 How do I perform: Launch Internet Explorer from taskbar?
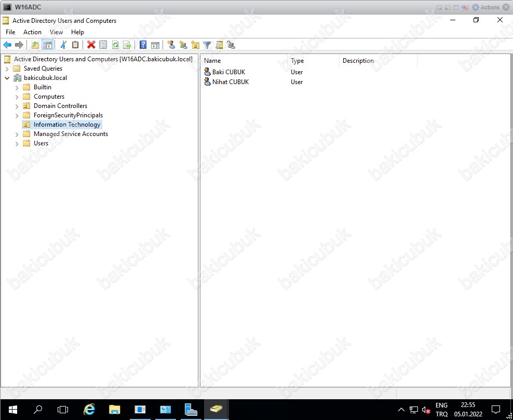click(x=89, y=410)
